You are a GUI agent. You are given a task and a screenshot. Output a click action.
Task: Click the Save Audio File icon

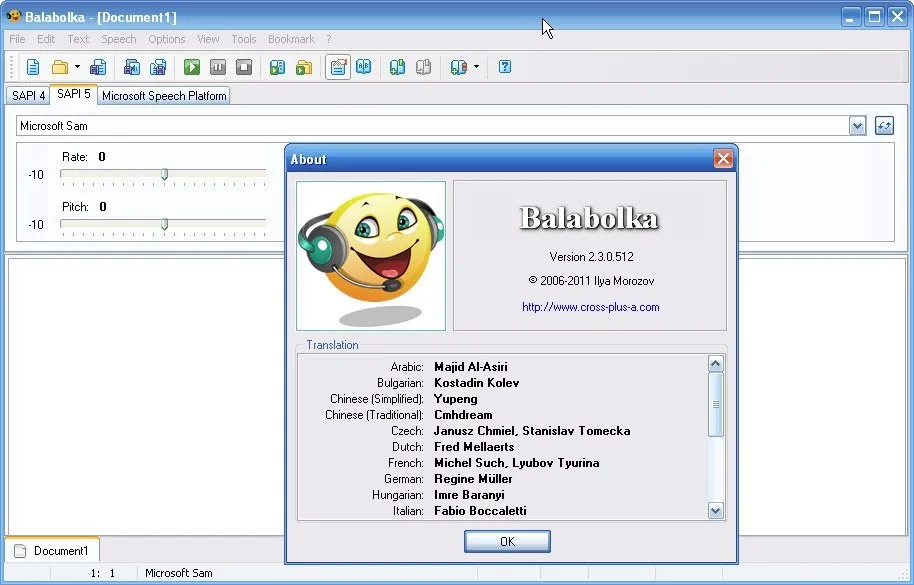[132, 67]
